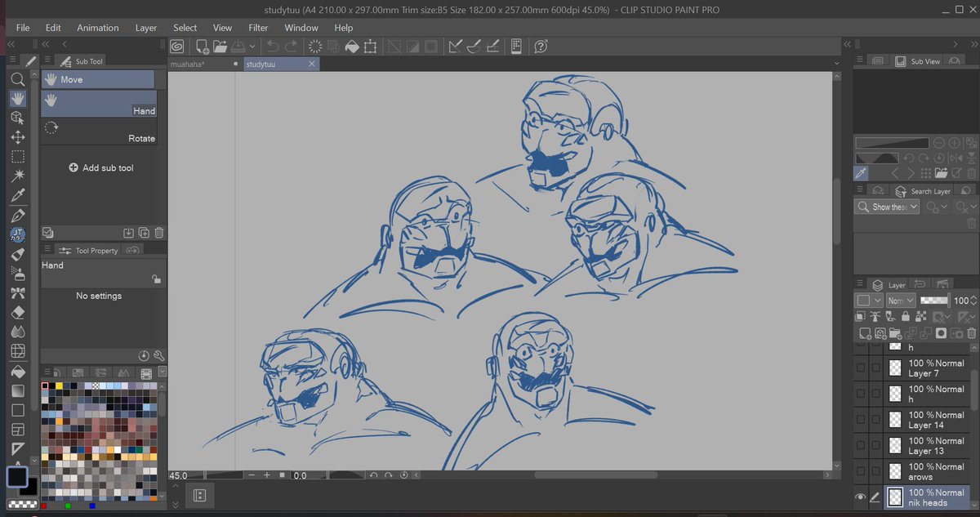This screenshot has height=517, width=980.
Task: Select the Zoom magnifier tool
Action: (17, 79)
